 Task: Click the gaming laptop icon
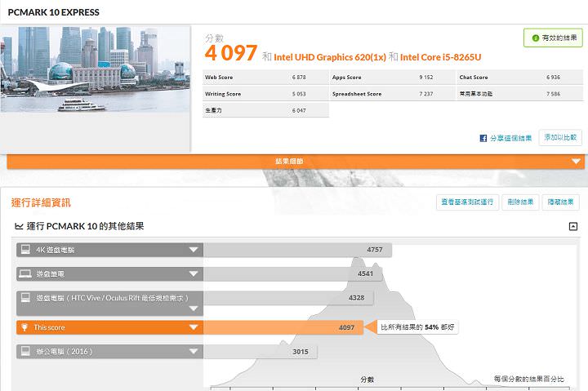point(25,273)
